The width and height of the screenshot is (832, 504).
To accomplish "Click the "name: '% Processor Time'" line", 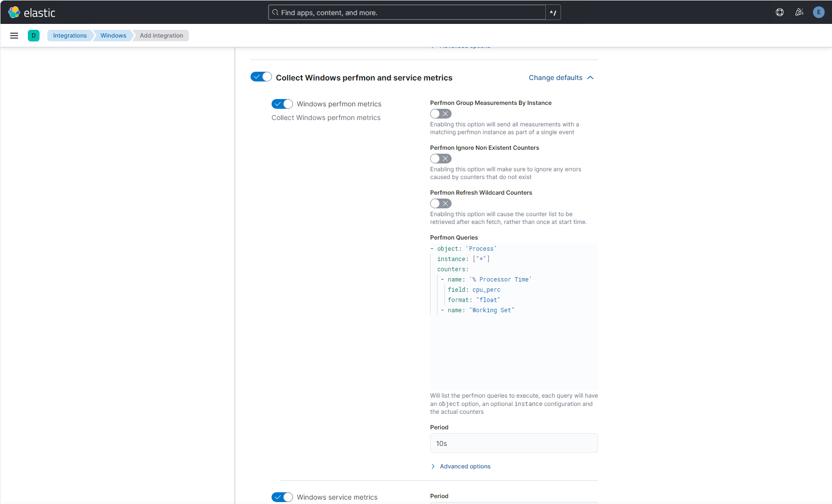I will click(486, 280).
